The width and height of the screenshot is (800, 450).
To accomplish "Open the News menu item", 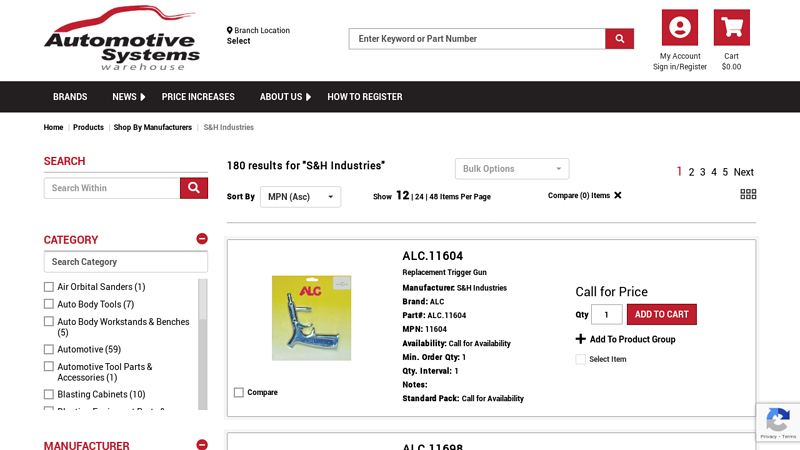I will (x=124, y=97).
